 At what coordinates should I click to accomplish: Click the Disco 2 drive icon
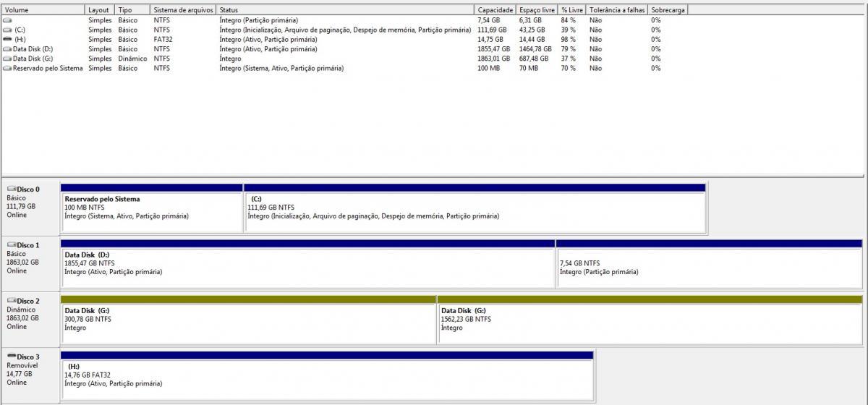(x=11, y=301)
